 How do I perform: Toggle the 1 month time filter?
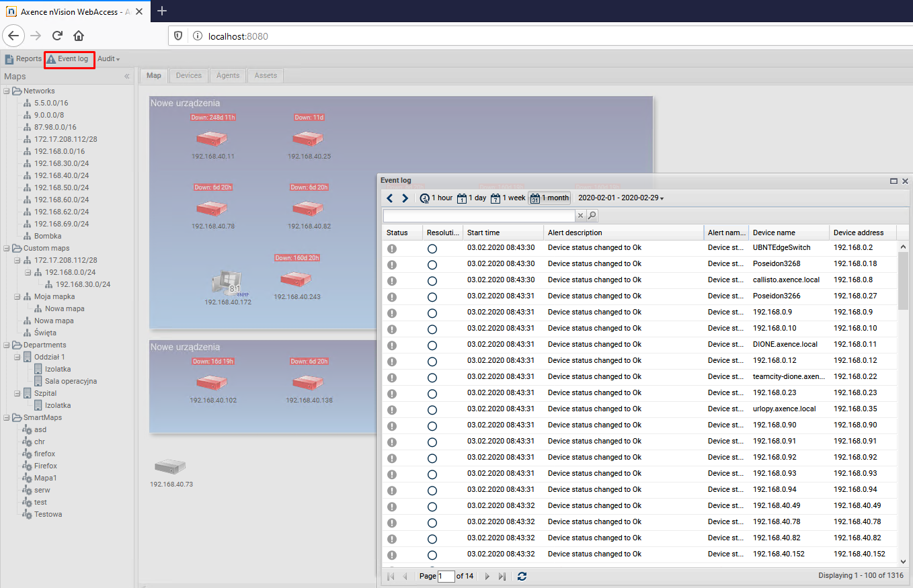549,198
